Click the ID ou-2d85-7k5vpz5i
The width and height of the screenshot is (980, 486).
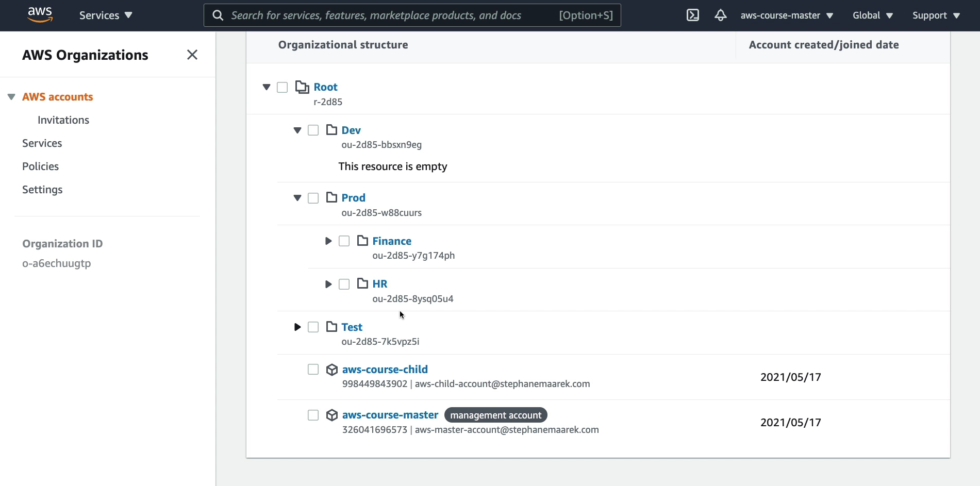coord(380,342)
